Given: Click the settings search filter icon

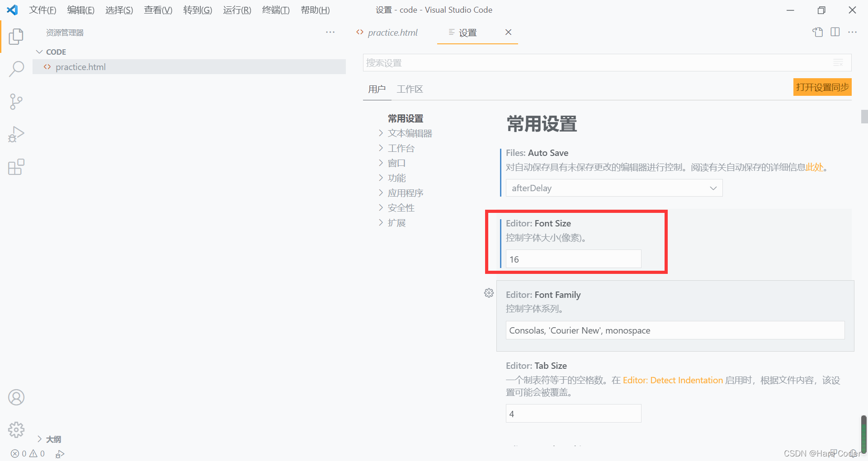Looking at the screenshot, I should tap(838, 63).
